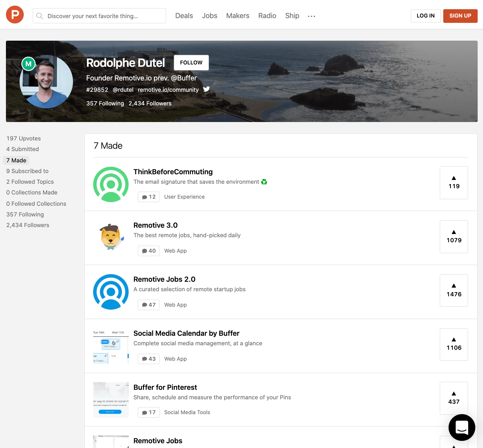The height and width of the screenshot is (448, 483).
Task: Open Remotive 3.0 dog mascot logo
Action: point(111,238)
